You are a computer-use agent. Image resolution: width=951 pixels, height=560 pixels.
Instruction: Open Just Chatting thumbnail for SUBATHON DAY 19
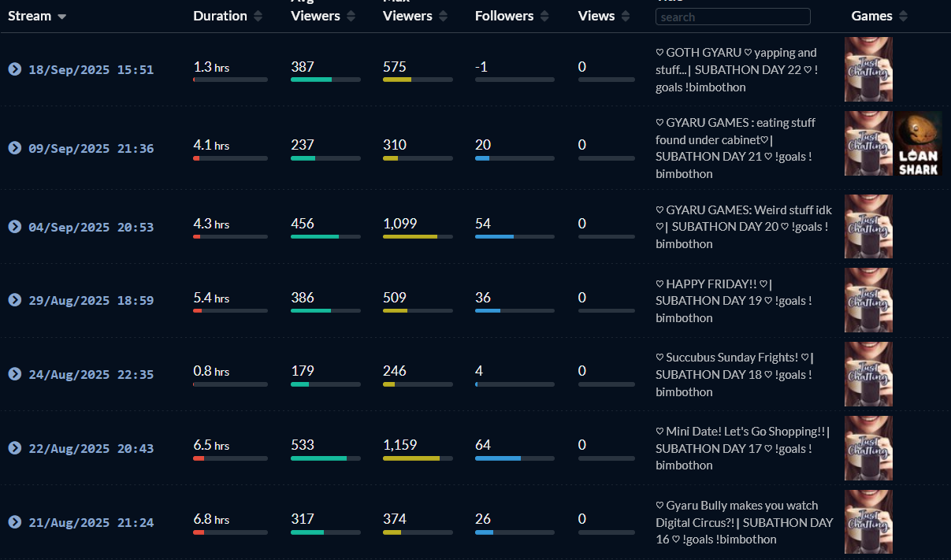868,300
